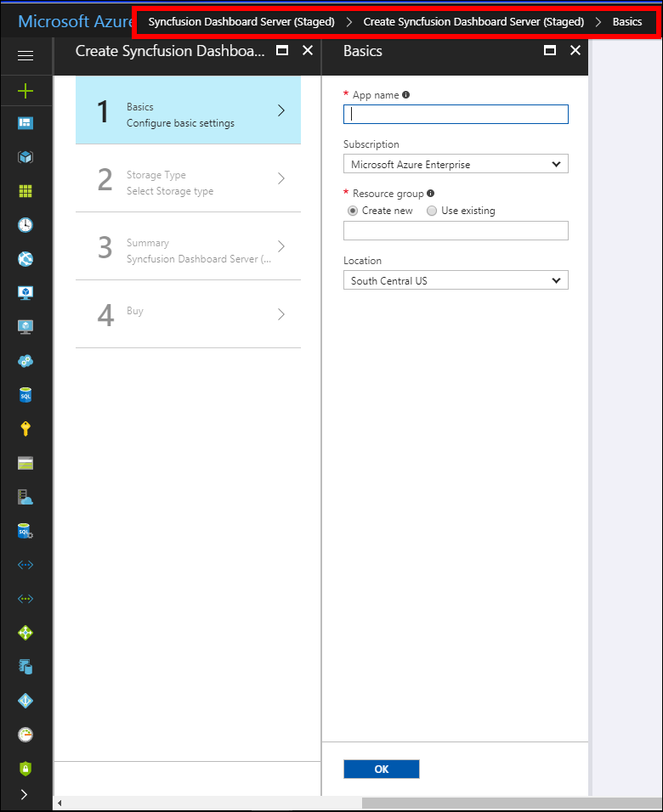This screenshot has height=812, width=663.
Task: Open the Dashboard icon in sidebar
Action: point(25,123)
